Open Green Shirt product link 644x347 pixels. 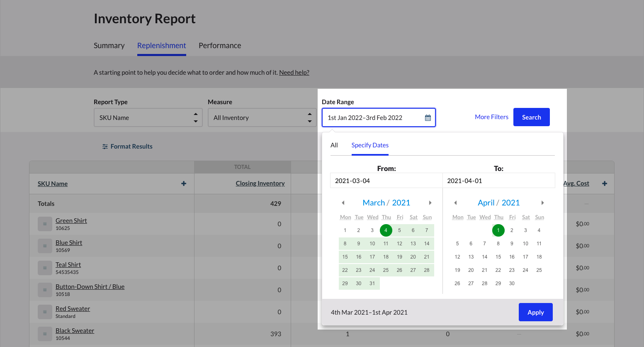(x=71, y=221)
